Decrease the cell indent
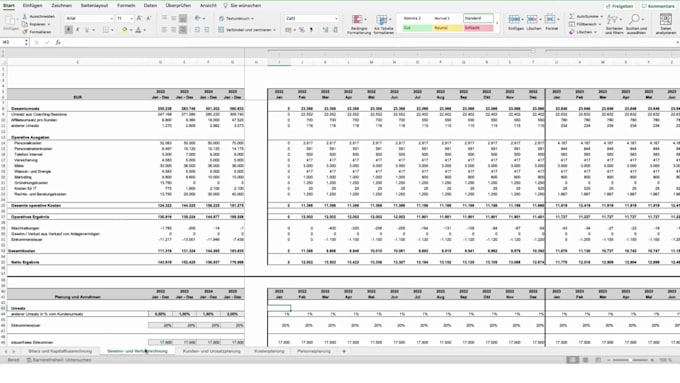This screenshot has width=680, height=383. point(197,30)
